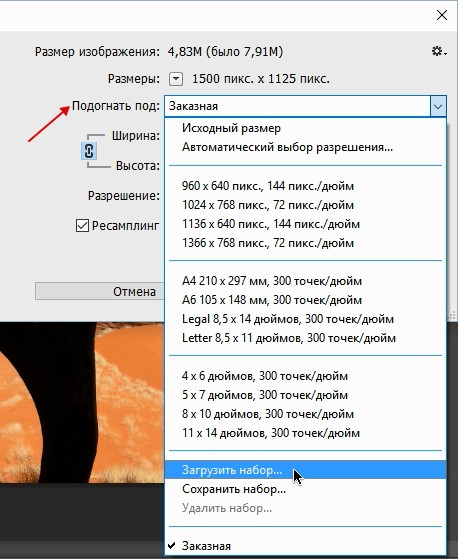
Task: Toggle the constrain proportions chain link
Action: coord(89,151)
